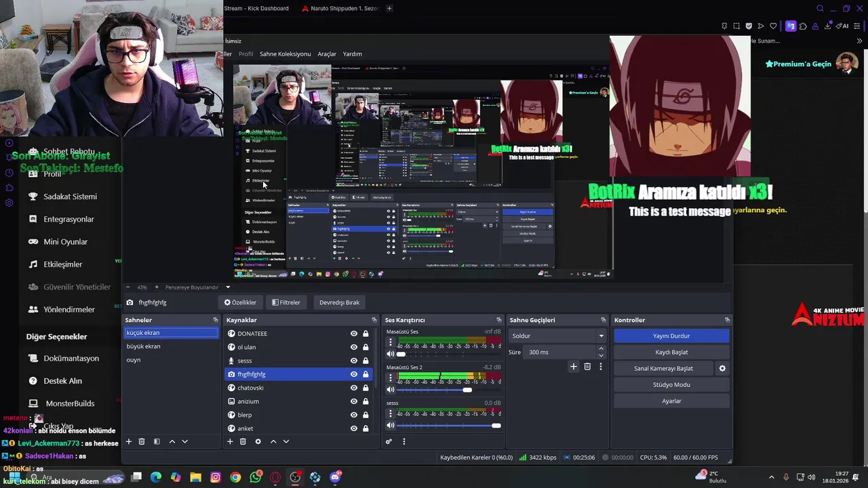Open Discord from the taskbar
Image resolution: width=868 pixels, height=488 pixels.
pos(335,477)
